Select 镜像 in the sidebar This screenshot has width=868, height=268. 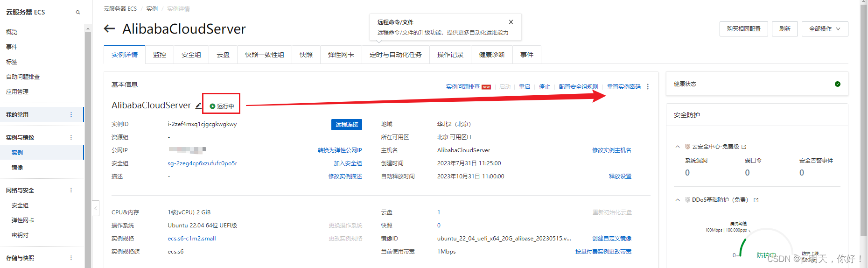[17, 168]
